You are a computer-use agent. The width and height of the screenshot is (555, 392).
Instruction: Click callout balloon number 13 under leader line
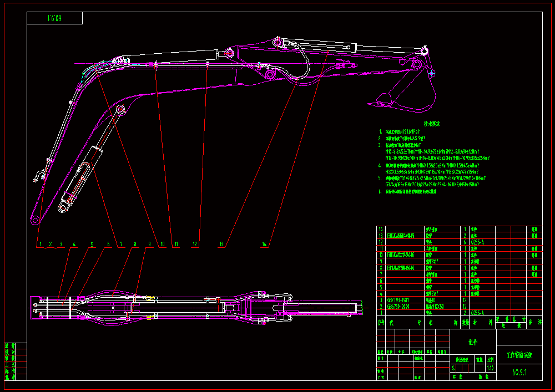[221, 244]
